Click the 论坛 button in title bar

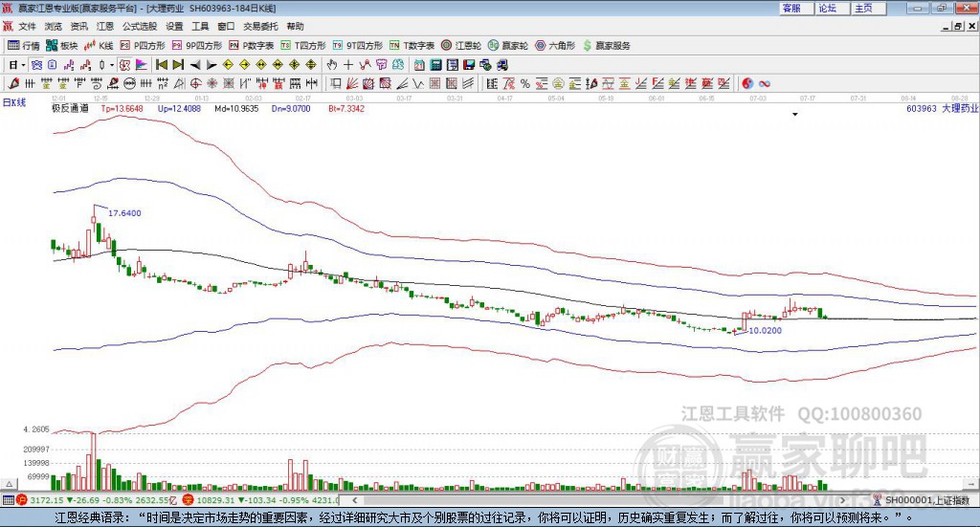[833, 8]
